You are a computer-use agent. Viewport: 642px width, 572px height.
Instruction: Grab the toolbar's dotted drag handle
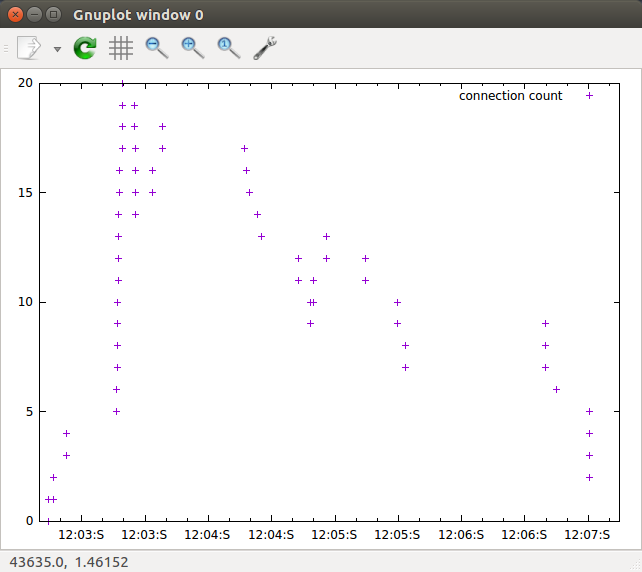coord(6,47)
